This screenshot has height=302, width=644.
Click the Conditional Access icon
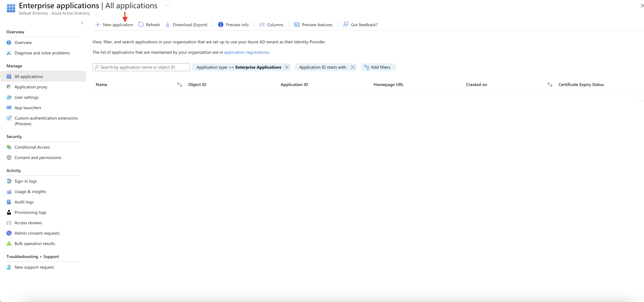(x=9, y=147)
